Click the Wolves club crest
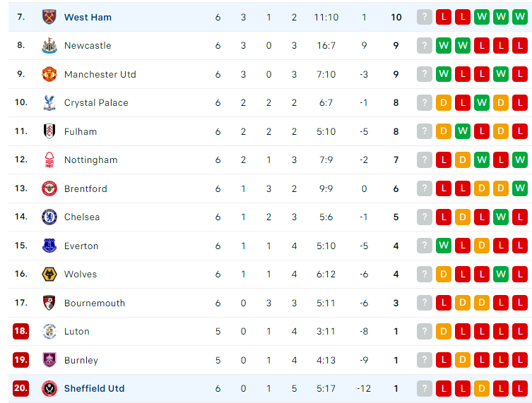Screen dimensions: 532x403 49,274
